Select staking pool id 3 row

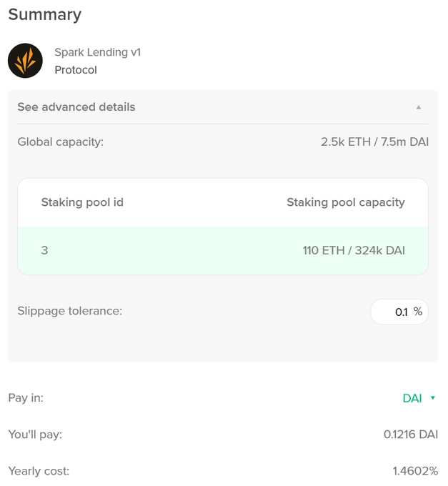pos(223,250)
